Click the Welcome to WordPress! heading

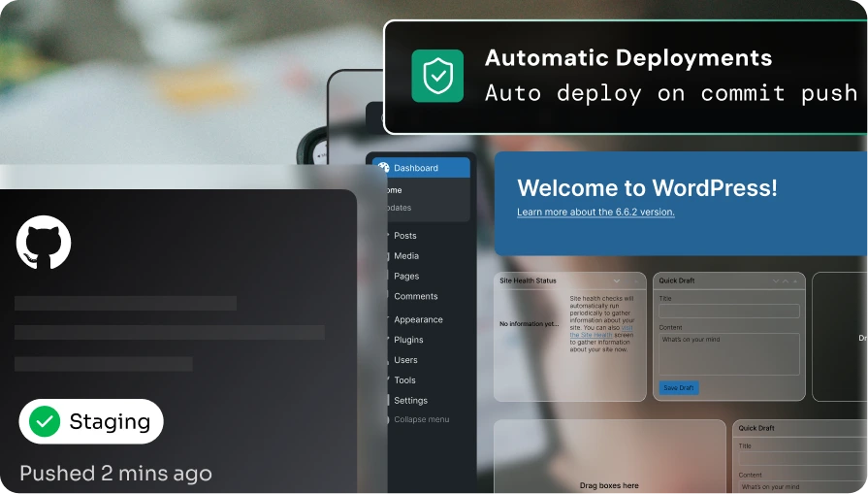[x=647, y=187]
